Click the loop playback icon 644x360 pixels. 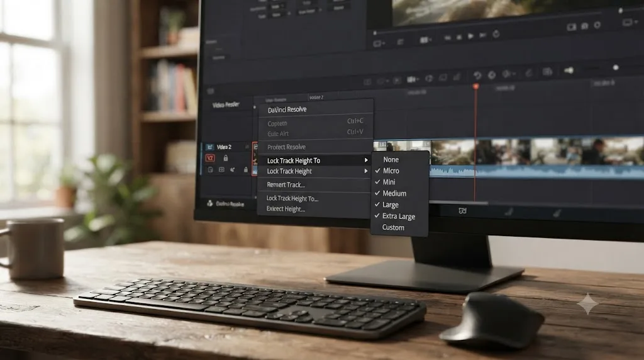[x=496, y=34]
